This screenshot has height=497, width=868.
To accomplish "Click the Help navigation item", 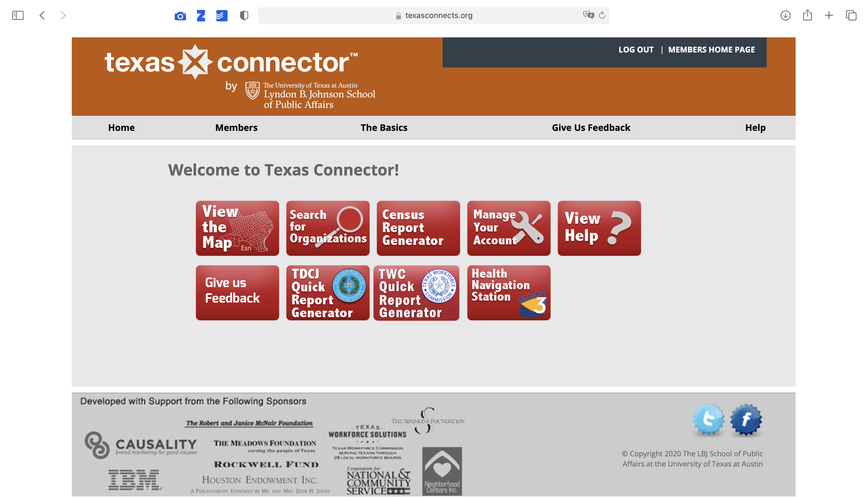I will [755, 128].
